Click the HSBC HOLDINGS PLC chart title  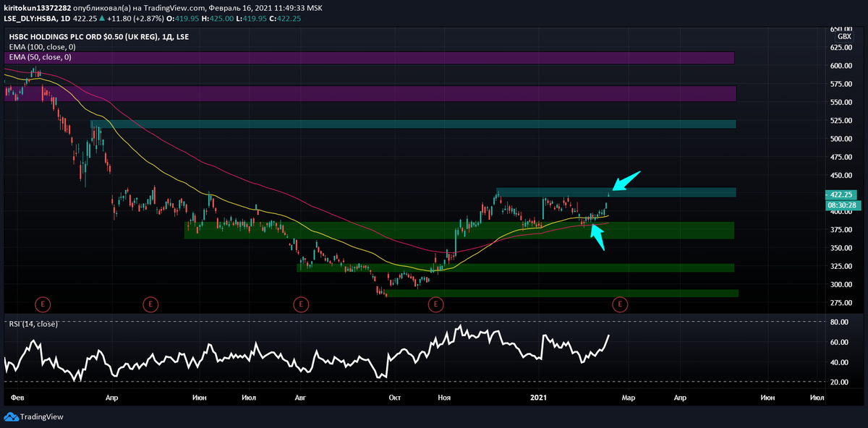[x=98, y=36]
